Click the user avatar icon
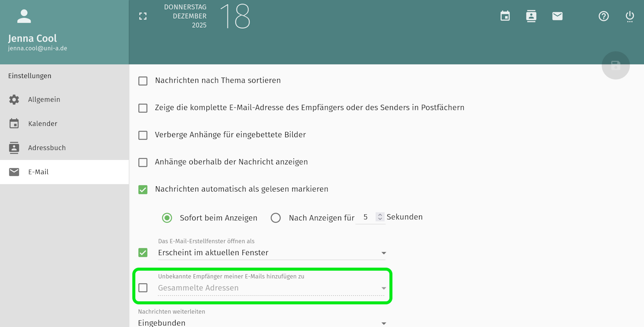Image resolution: width=644 pixels, height=327 pixels. coord(24,16)
